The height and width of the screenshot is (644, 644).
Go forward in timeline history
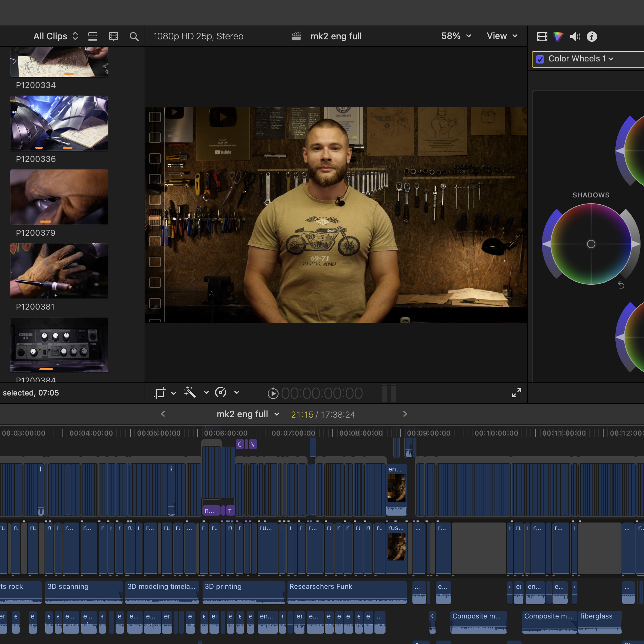coord(405,414)
